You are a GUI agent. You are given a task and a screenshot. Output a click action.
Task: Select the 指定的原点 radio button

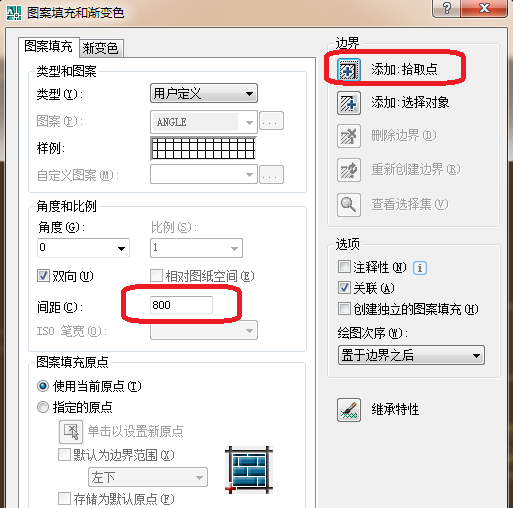point(43,407)
